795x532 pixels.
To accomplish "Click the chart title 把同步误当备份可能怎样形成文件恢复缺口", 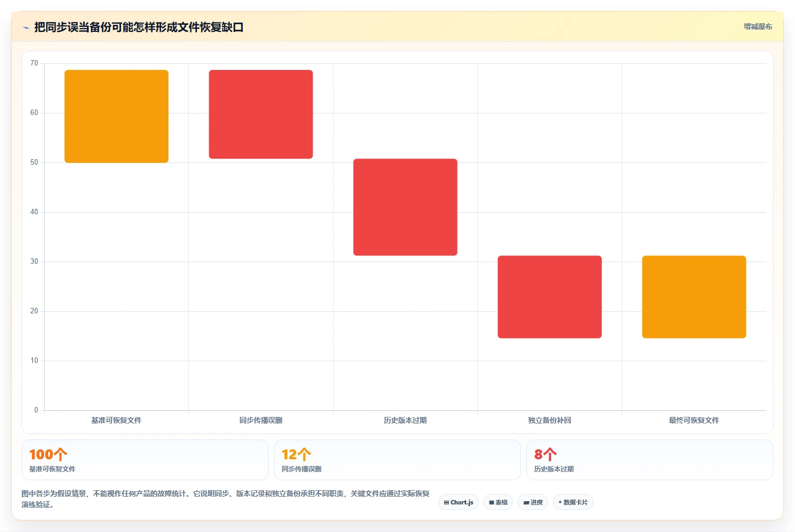I will [139, 28].
